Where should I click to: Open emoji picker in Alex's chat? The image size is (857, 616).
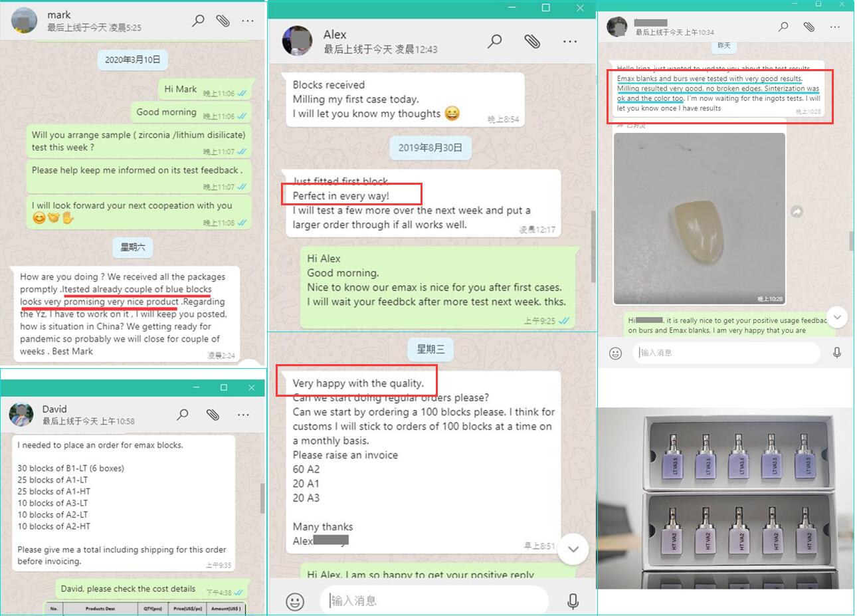click(x=295, y=601)
